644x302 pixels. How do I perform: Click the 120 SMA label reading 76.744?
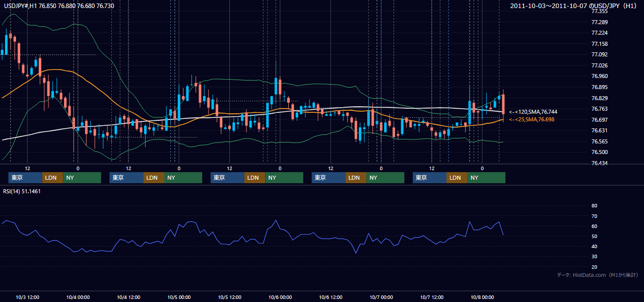[533, 112]
